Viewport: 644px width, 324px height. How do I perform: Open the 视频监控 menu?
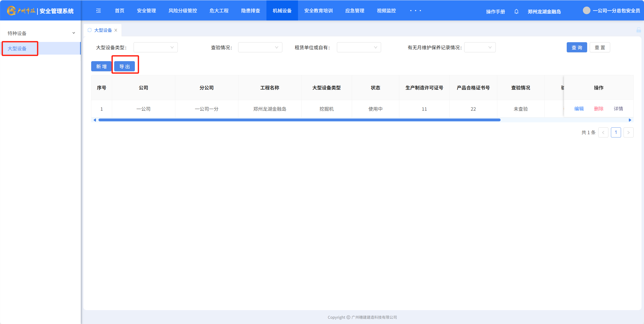pos(386,11)
